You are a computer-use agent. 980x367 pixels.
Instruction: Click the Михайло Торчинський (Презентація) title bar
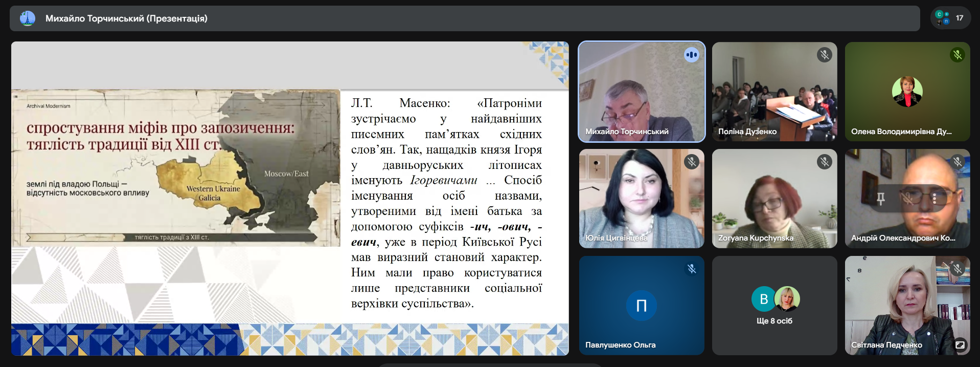pos(126,18)
